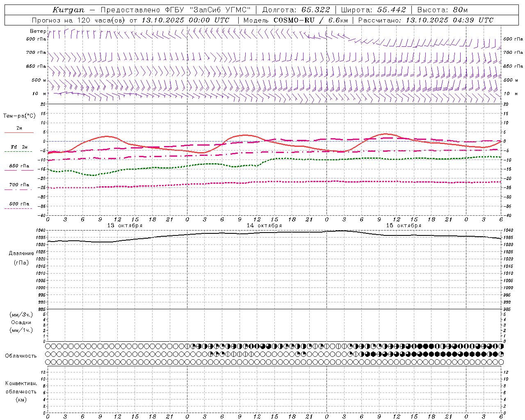Click the Рассчитано: 13.10.2025 04:39 UTC timestamp
The image size is (525, 420).
[x=426, y=20]
